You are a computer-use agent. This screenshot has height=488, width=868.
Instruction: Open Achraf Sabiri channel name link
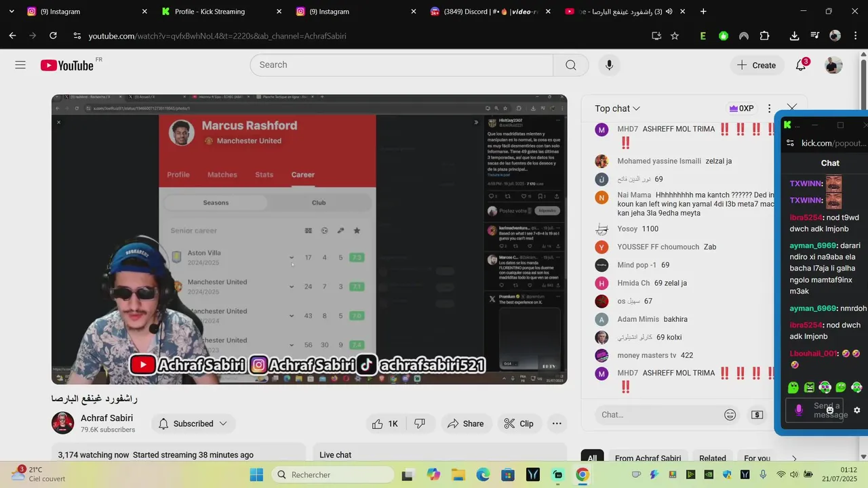tap(106, 418)
